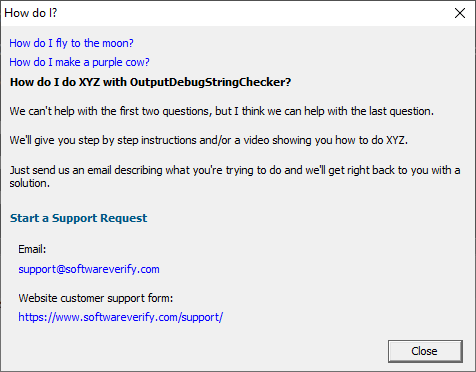Screen dimensions: 476x372
Task: Click the word 'video' in the instructions sentence
Action: click(x=256, y=140)
